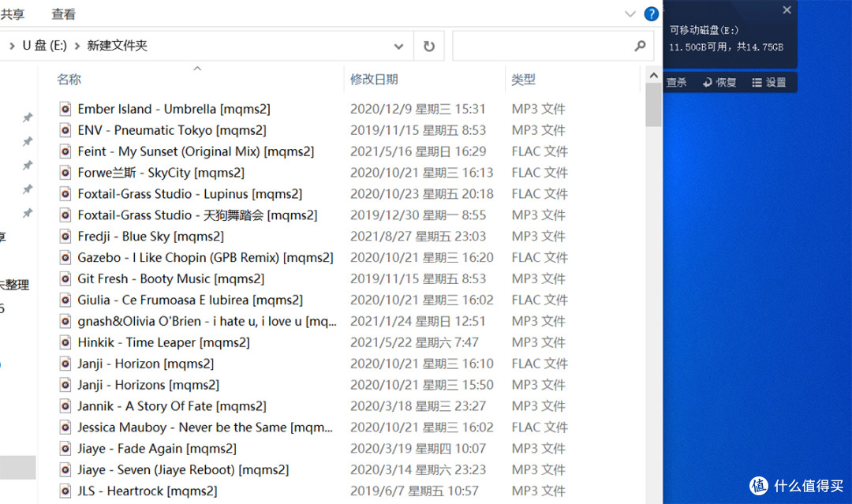This screenshot has width=852, height=504.
Task: Select the file icon of Git Fresh - Booty Music
Action: click(x=65, y=278)
